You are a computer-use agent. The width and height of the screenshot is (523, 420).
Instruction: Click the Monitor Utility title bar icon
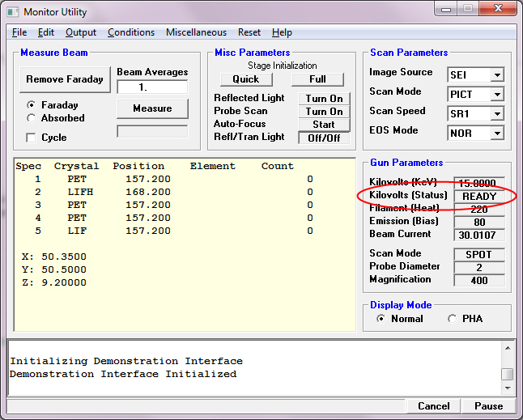tap(12, 12)
